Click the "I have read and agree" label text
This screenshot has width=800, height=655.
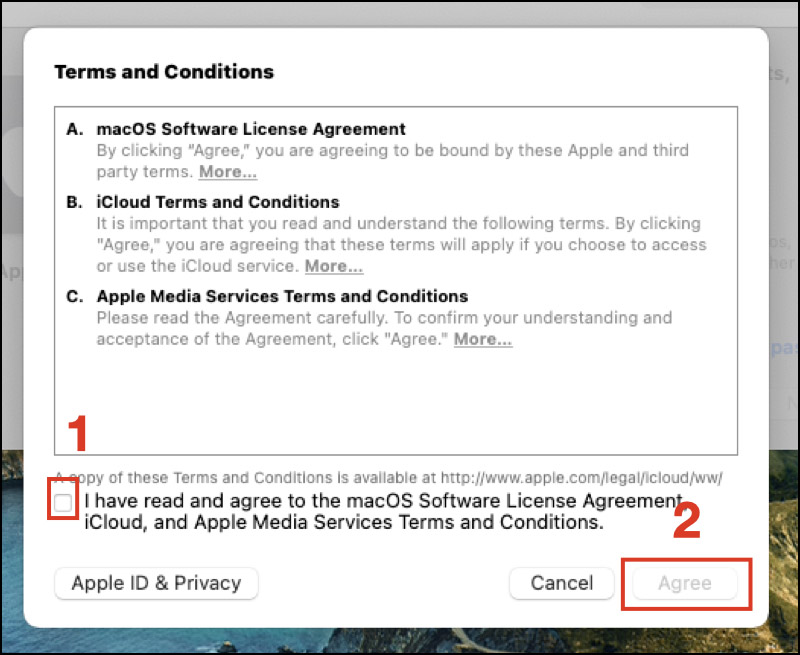point(380,501)
